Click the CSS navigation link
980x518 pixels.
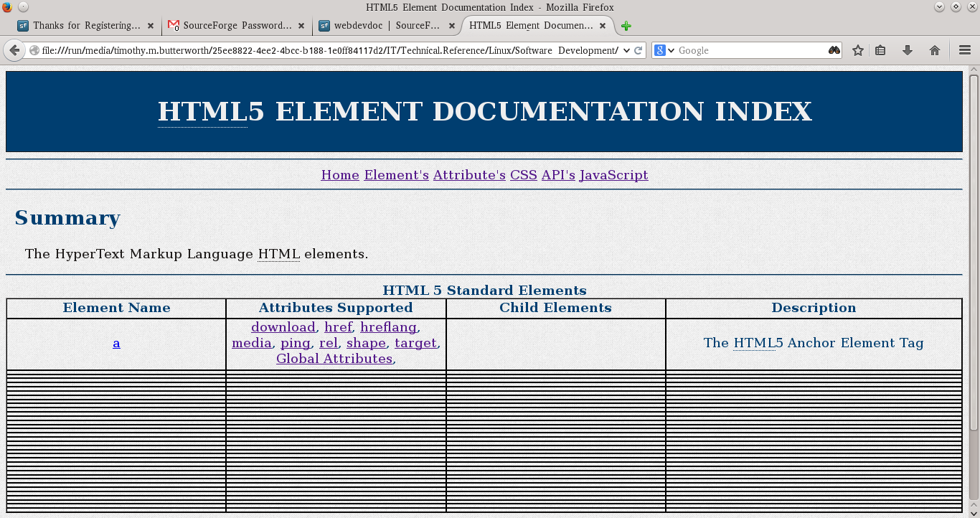pyautogui.click(x=523, y=174)
